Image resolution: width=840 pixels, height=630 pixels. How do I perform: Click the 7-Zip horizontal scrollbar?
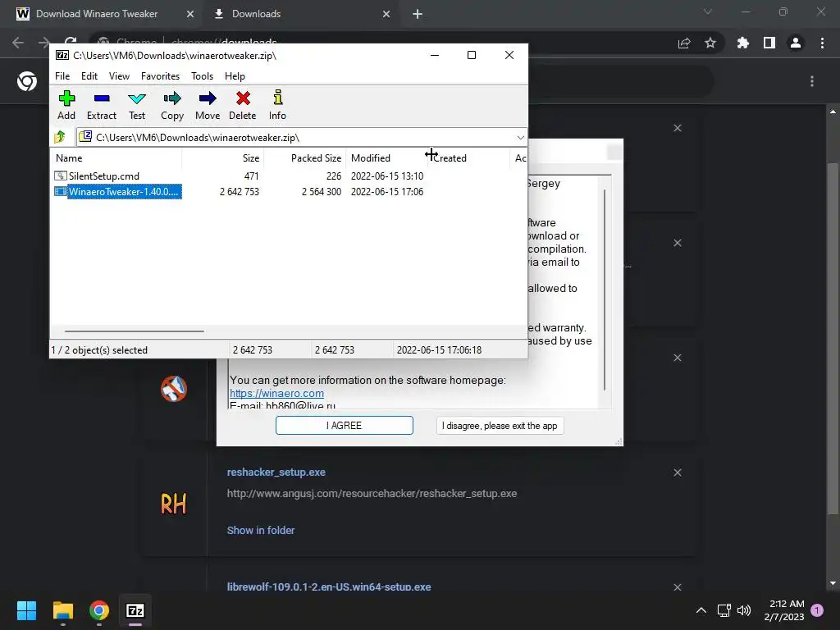point(134,331)
